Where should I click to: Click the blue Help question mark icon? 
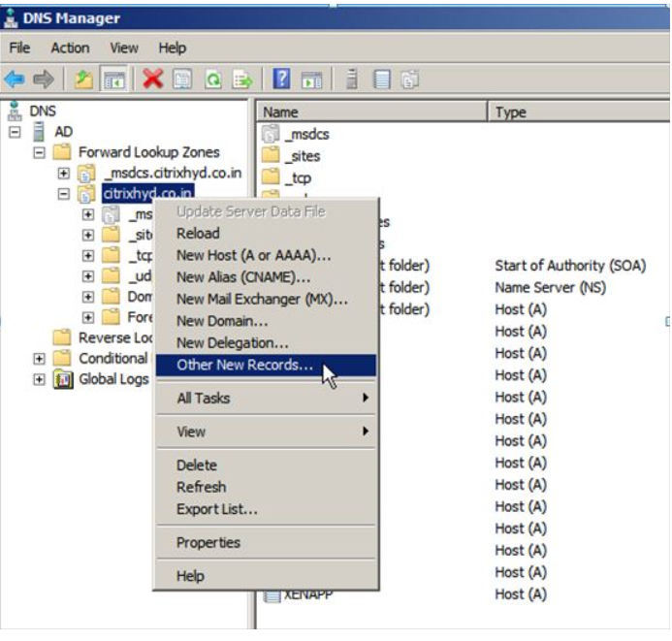[282, 80]
